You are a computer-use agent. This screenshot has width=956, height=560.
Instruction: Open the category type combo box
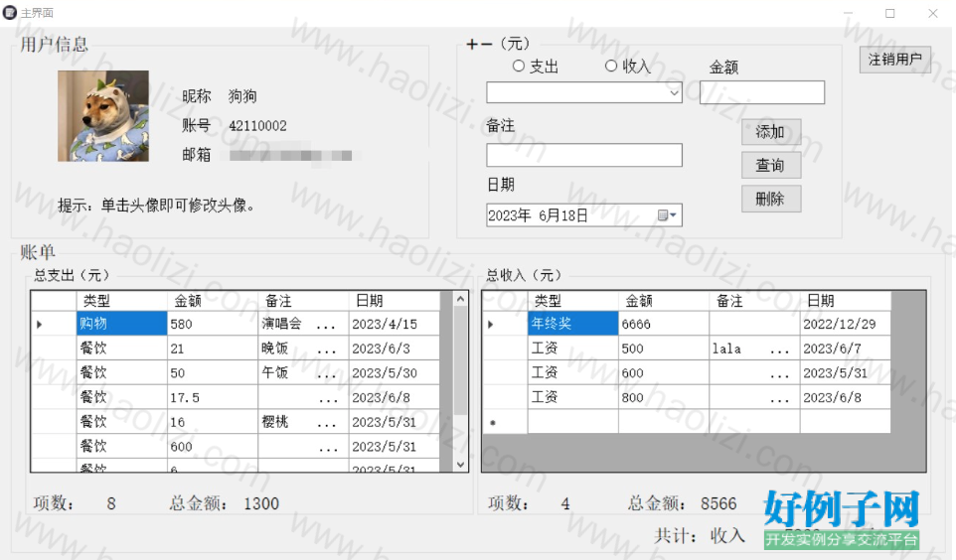point(583,92)
